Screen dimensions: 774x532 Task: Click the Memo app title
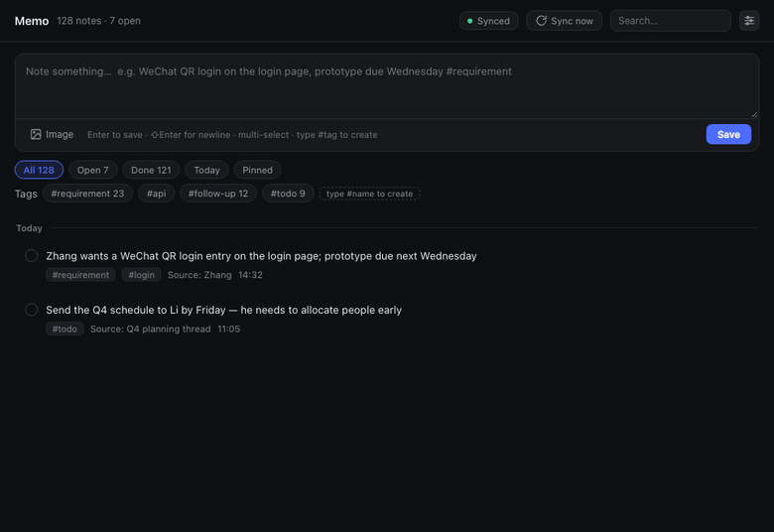32,21
